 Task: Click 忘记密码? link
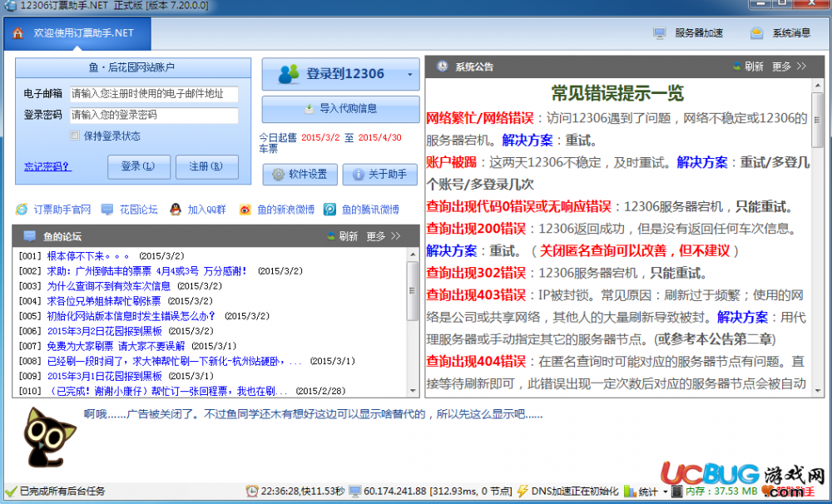pos(47,166)
